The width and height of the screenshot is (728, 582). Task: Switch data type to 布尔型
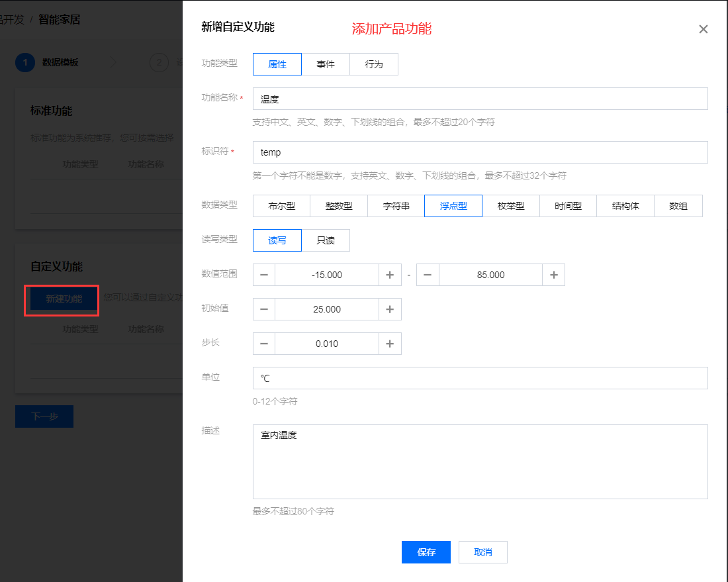(281, 206)
